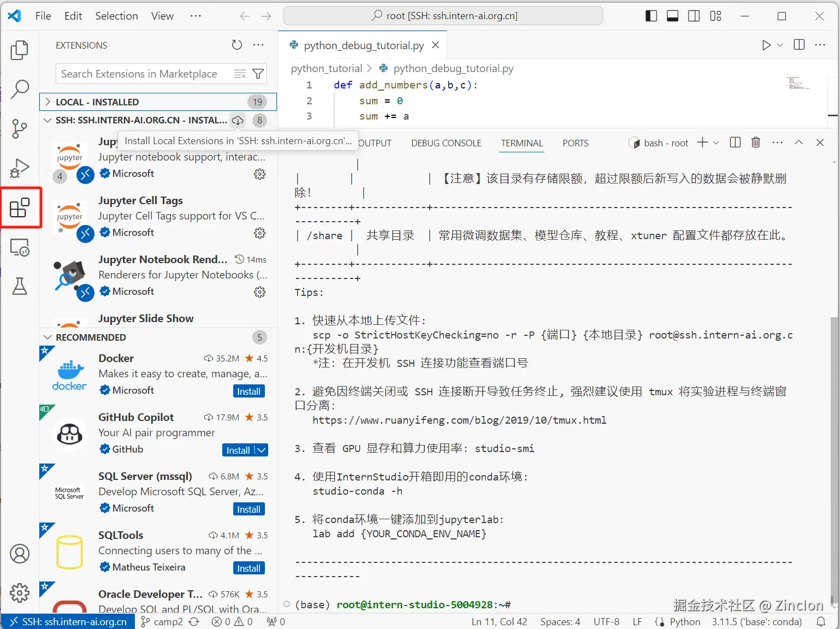The image size is (840, 629).
Task: Click the python_tutorial breadcrumb folder
Action: point(327,68)
